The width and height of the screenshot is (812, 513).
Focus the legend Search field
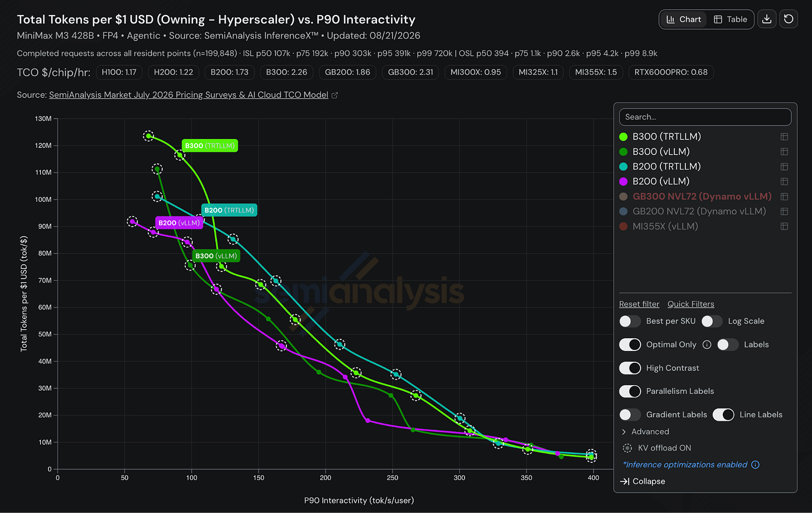pos(705,117)
